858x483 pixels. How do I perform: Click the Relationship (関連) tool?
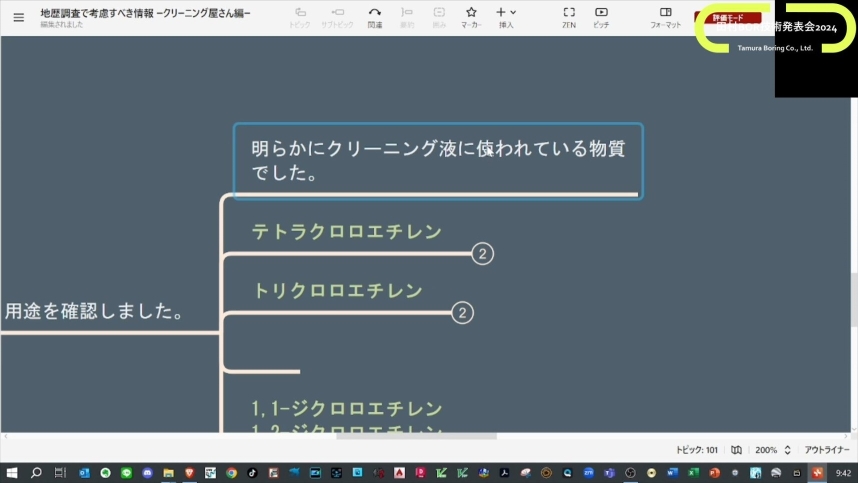374,17
